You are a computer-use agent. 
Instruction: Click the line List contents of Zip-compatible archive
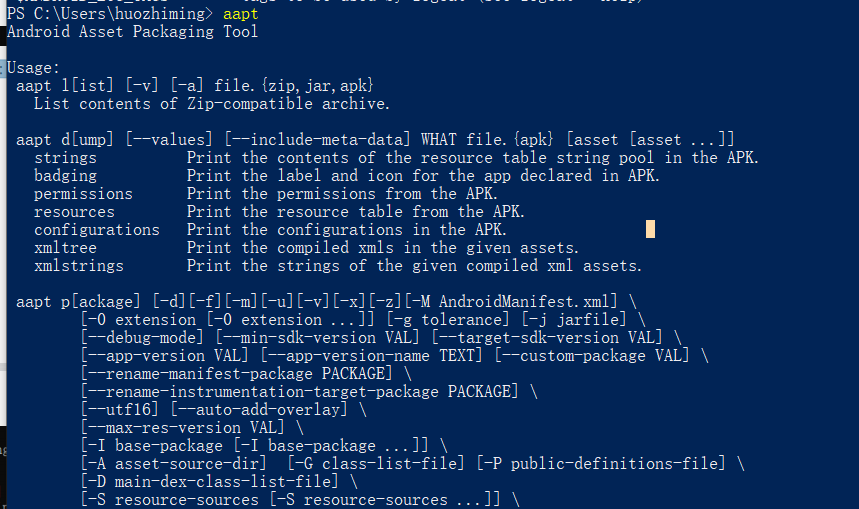(x=211, y=104)
